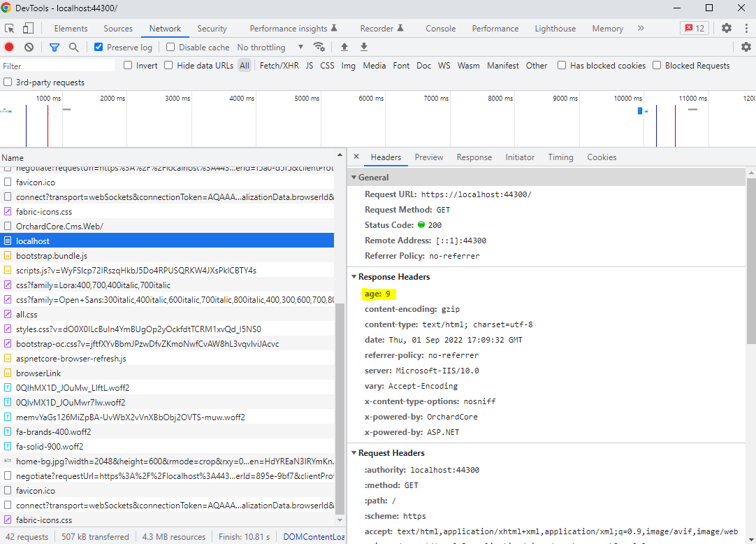Toggle Preserve log checkbox

[x=99, y=47]
